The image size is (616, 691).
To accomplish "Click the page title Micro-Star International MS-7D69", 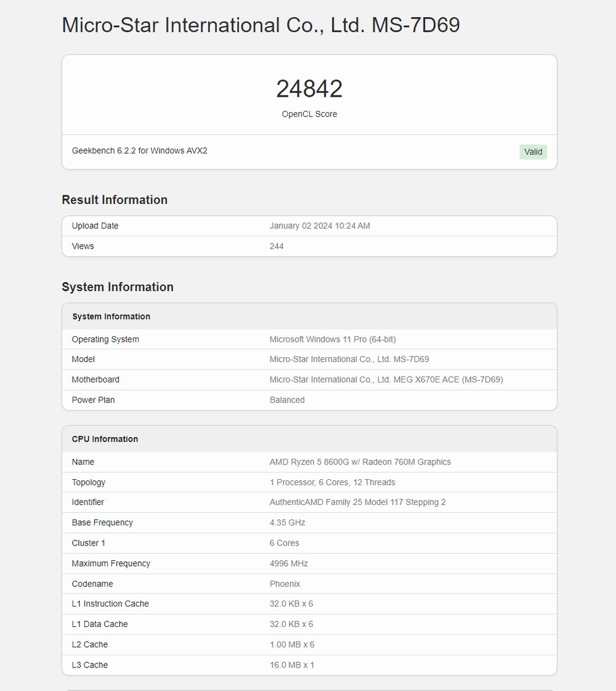I will (261, 25).
